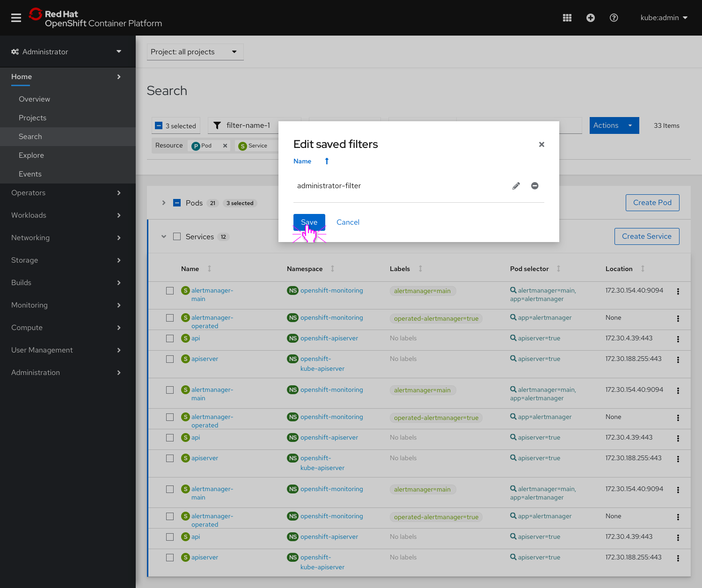Click Cancel in the Edit saved filters dialog
702x588 pixels.
tap(348, 222)
